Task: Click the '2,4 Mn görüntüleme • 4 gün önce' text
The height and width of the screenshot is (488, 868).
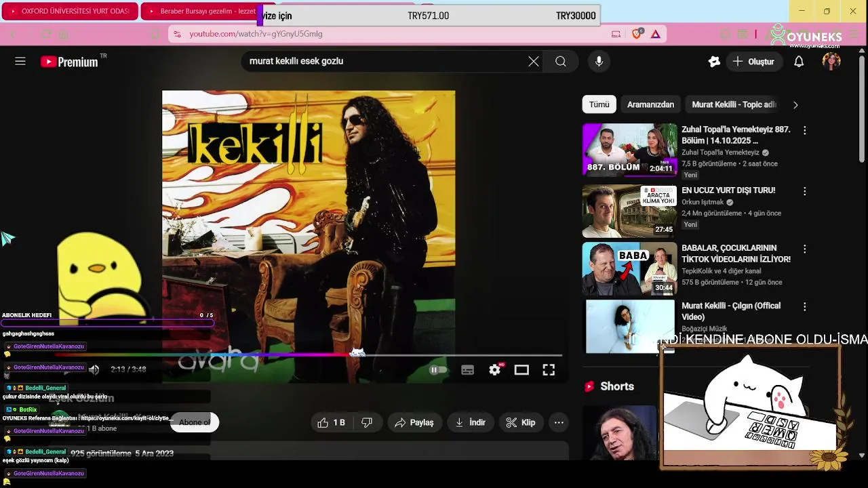Action: tap(731, 213)
